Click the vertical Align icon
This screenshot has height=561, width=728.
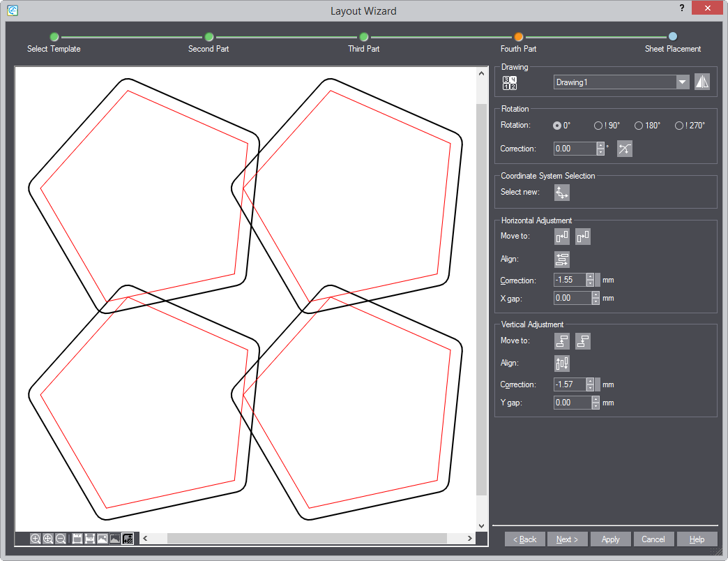point(562,364)
